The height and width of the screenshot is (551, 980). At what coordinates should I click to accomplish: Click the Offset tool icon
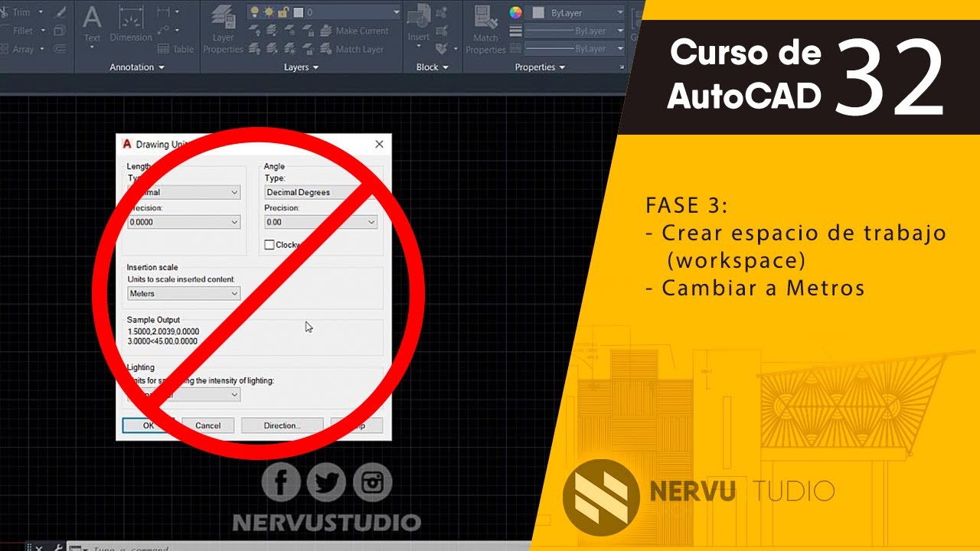pos(60,49)
